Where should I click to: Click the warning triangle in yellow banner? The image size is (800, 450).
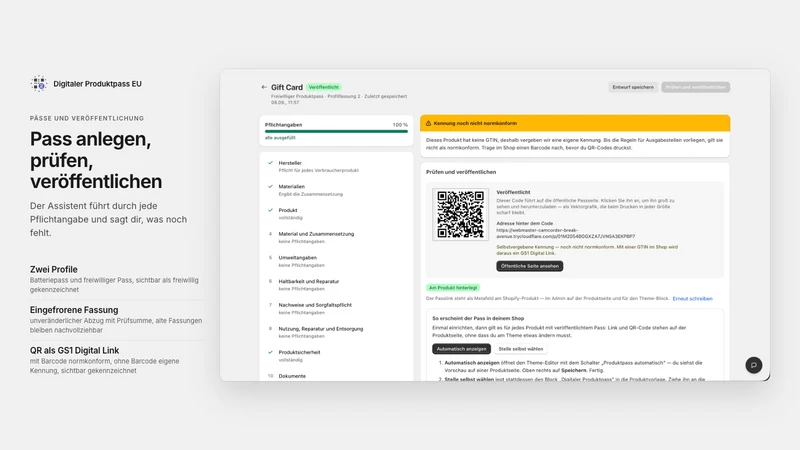tap(429, 123)
